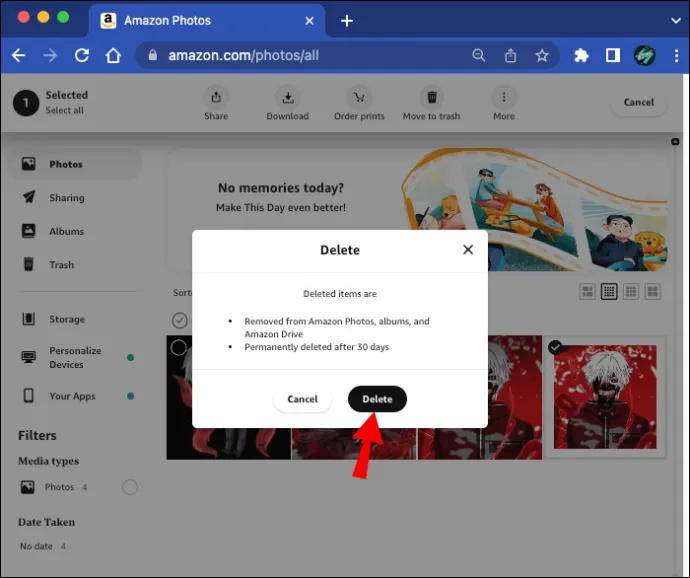Toggle the browser side panel icon
The height and width of the screenshot is (578, 690).
coord(613,55)
